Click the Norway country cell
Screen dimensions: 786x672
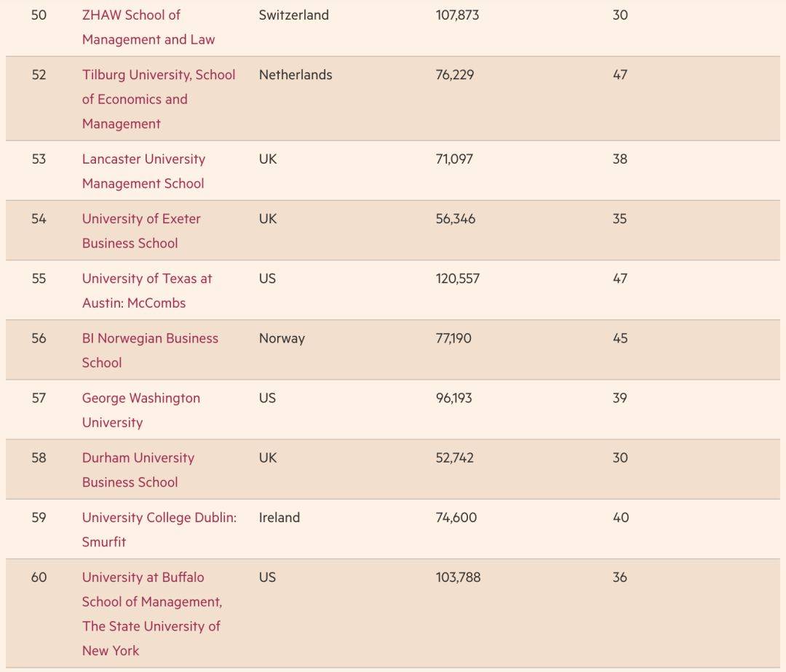click(282, 338)
